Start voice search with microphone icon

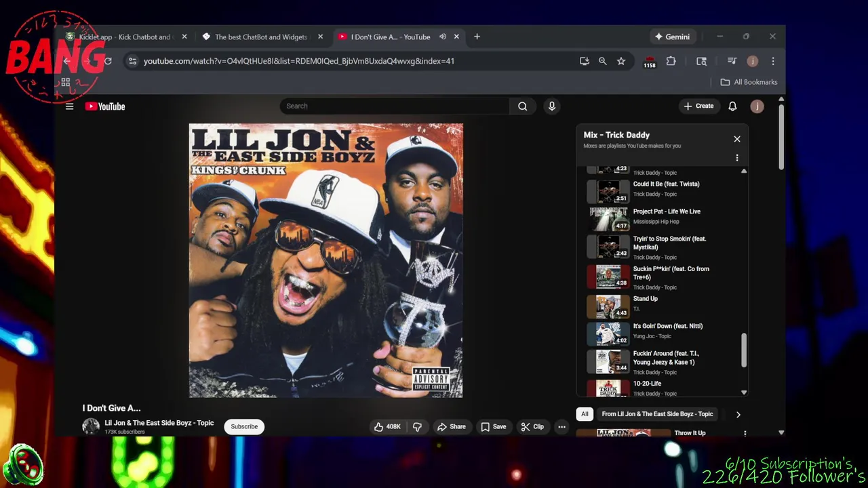(x=551, y=106)
